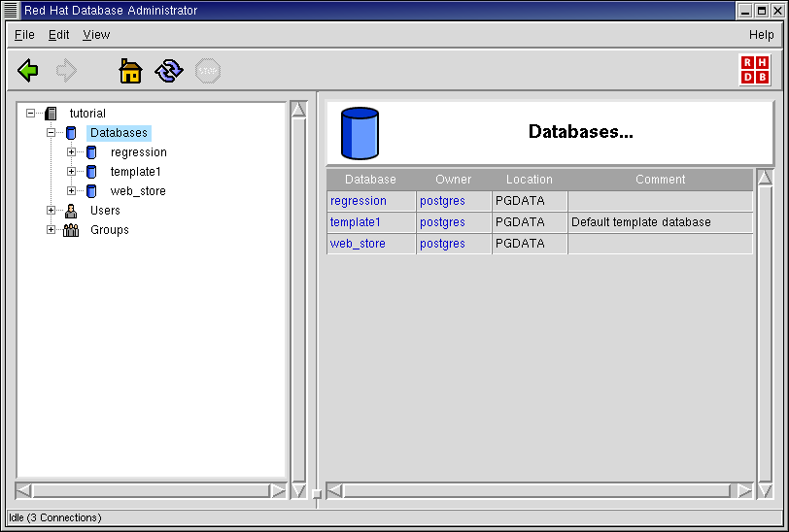This screenshot has height=532, width=789.
Task: Select Groups label in the tree
Action: point(110,230)
